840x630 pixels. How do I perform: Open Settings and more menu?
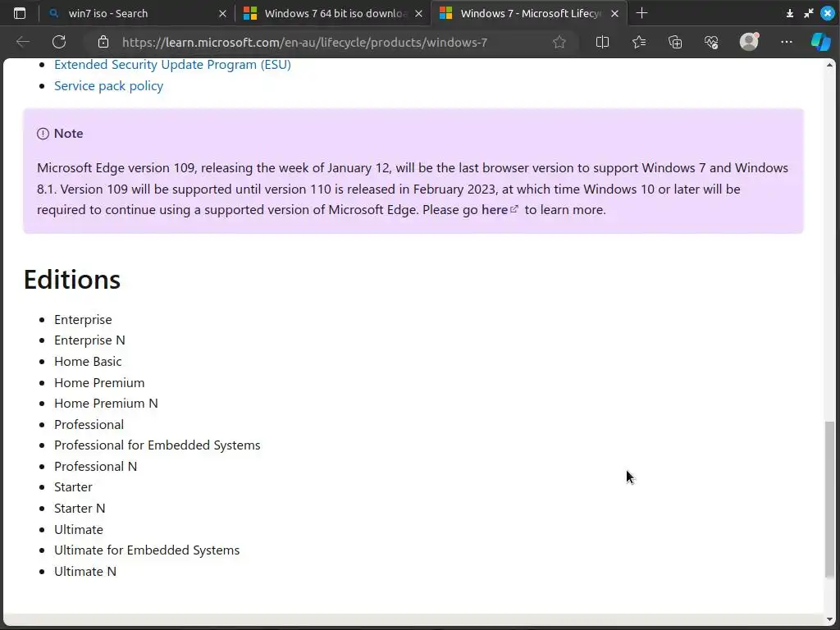786,42
